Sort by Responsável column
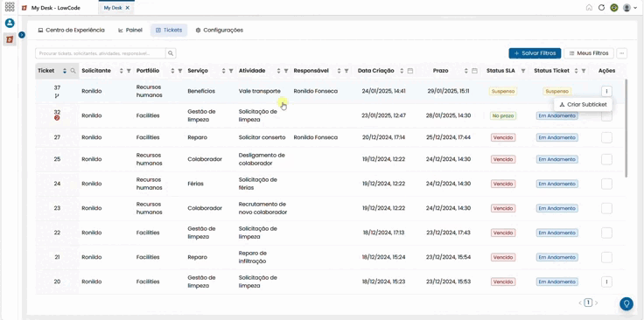This screenshot has height=320, width=644. tap(339, 71)
